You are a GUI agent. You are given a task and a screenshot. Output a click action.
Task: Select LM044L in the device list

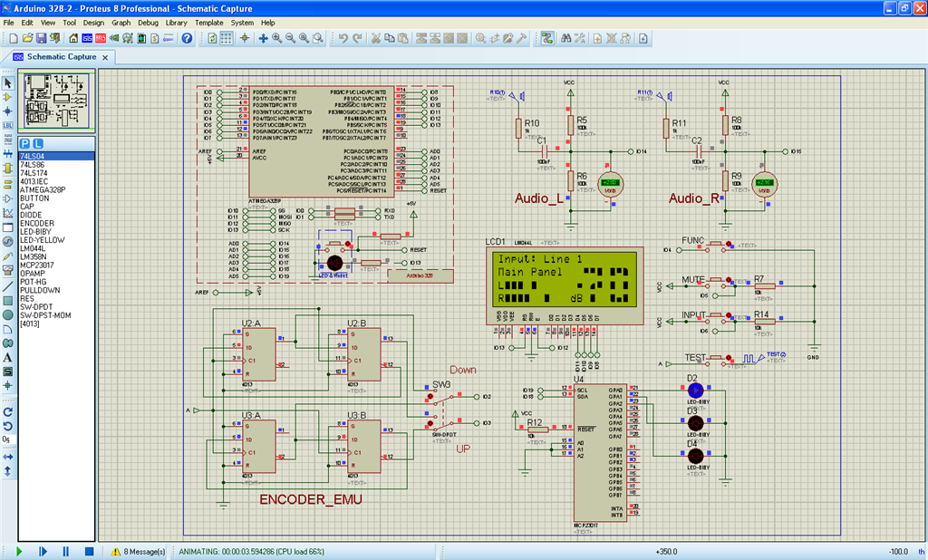point(56,248)
